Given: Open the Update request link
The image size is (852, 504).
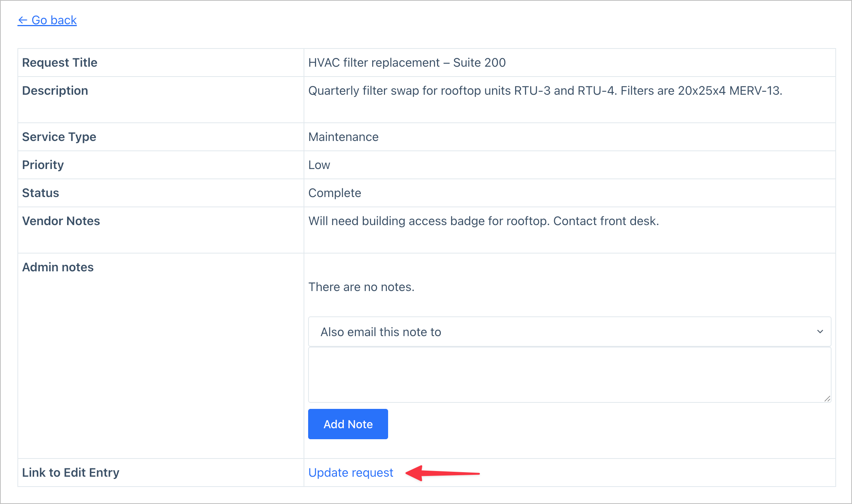Looking at the screenshot, I should tap(351, 473).
